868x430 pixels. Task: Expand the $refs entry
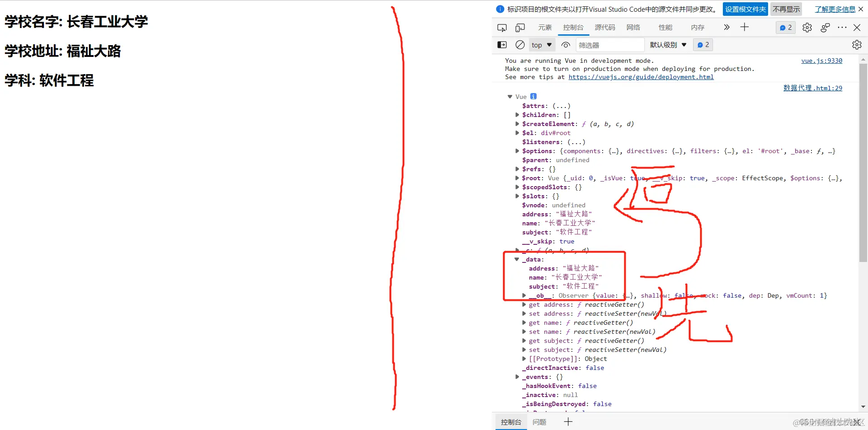click(517, 169)
